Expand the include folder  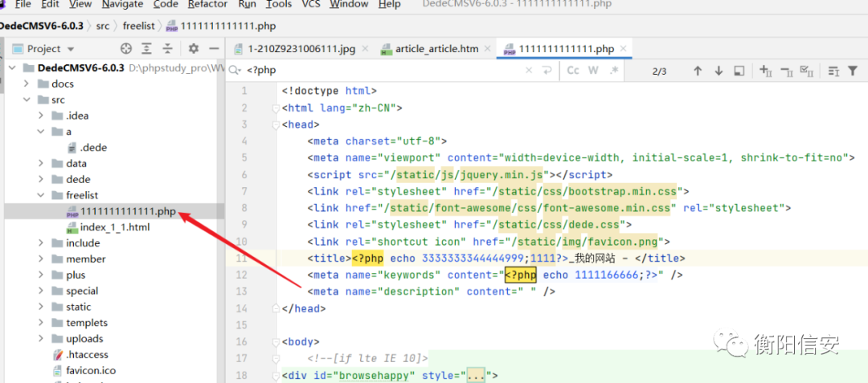[x=41, y=243]
